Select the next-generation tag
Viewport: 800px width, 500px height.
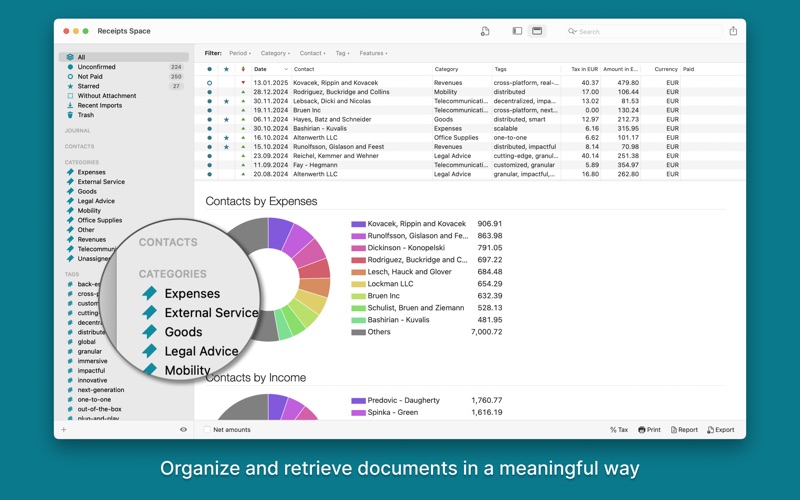coord(101,390)
